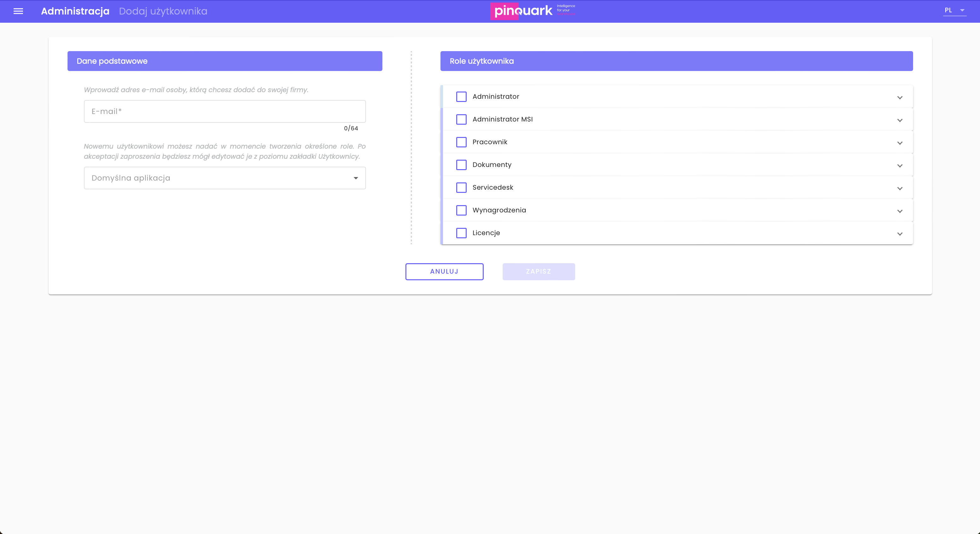This screenshot has height=534, width=980.
Task: Click the Pracownik label text
Action: coord(490,142)
